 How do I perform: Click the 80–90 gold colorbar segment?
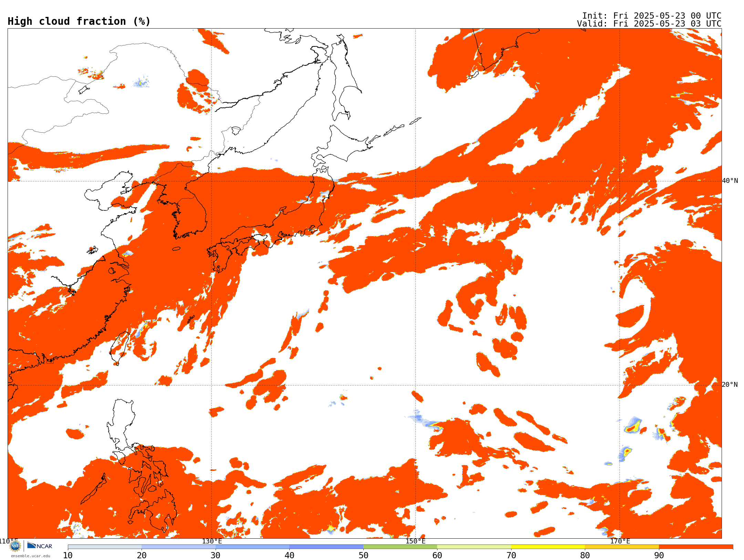point(622,547)
